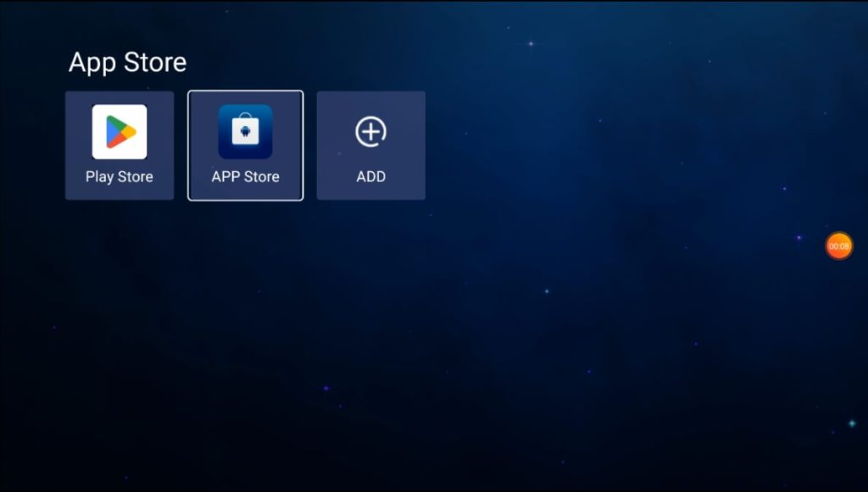The image size is (868, 492).
Task: Click the "APP Store" text label
Action: click(245, 177)
